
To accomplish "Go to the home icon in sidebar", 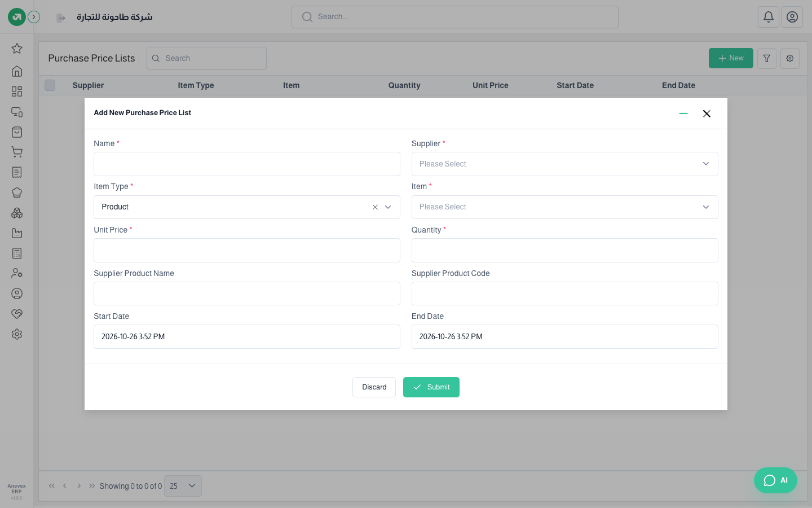I will point(17,71).
